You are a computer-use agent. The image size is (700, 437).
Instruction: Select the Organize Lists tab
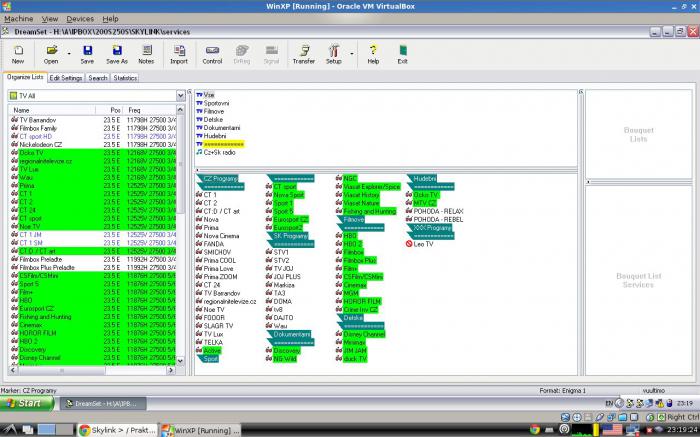(25, 77)
